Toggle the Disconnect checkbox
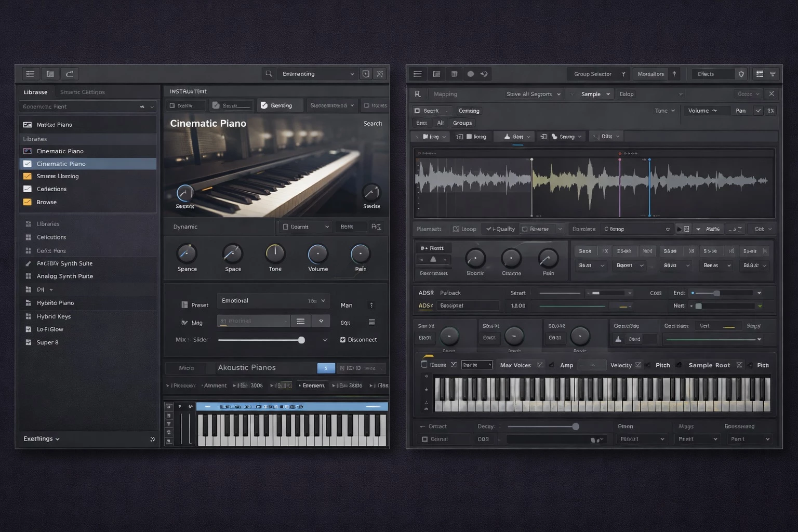Viewport: 798px width, 532px height. pos(343,340)
